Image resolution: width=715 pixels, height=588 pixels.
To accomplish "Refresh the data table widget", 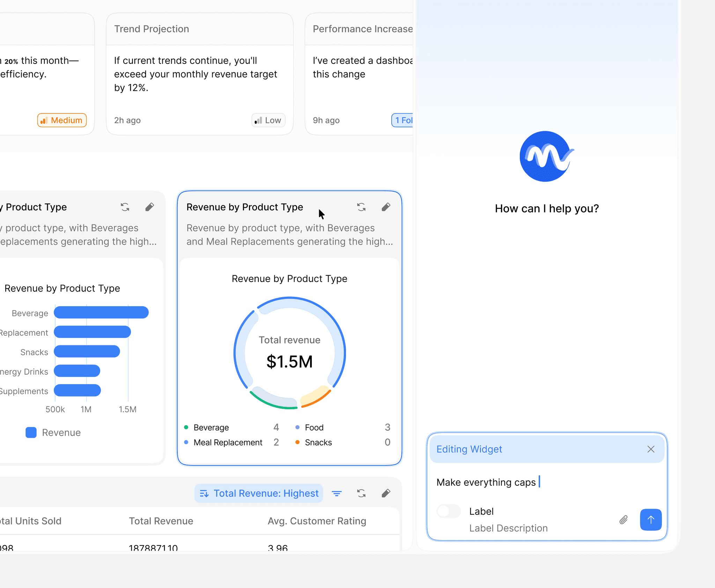I will pyautogui.click(x=361, y=493).
